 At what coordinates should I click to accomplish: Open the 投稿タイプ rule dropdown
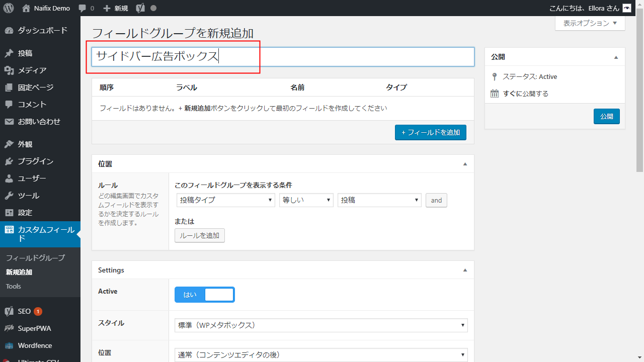click(226, 200)
